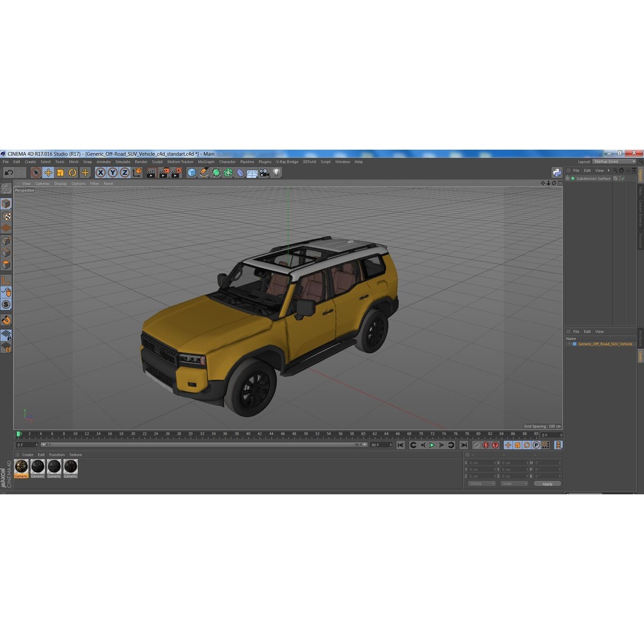This screenshot has width=644, height=644.
Task: Click Render to Picture Viewer icon
Action: click(164, 173)
